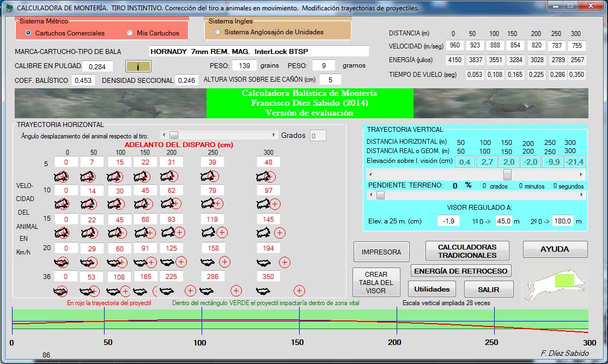Open the IMPRESORA printer dialog

click(x=381, y=252)
